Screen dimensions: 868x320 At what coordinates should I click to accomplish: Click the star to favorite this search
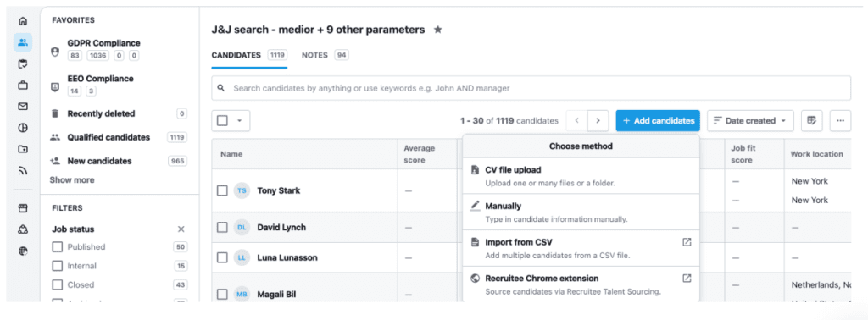click(x=437, y=30)
